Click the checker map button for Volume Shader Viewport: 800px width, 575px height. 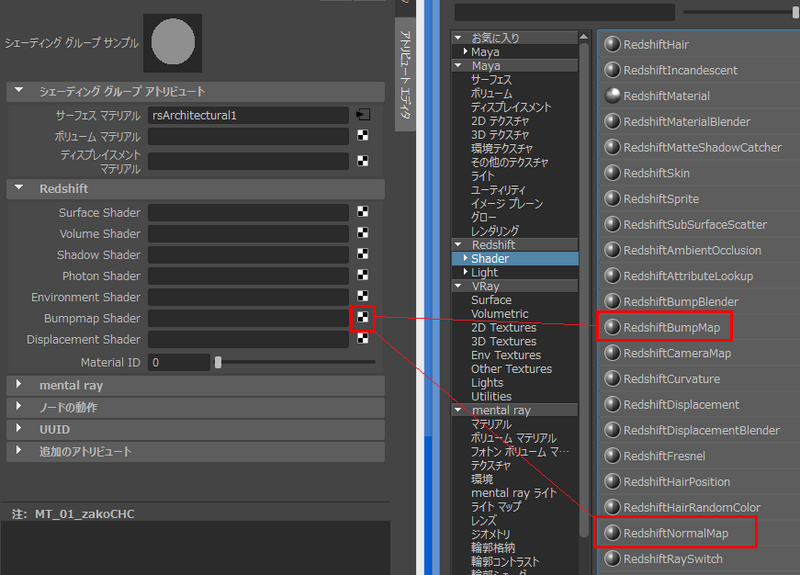[x=363, y=233]
